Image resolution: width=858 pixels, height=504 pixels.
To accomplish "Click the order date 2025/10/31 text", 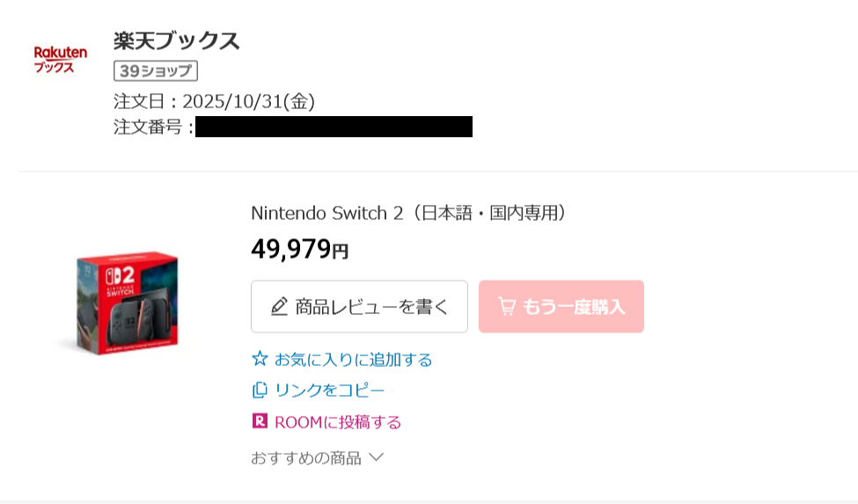I will (x=248, y=101).
